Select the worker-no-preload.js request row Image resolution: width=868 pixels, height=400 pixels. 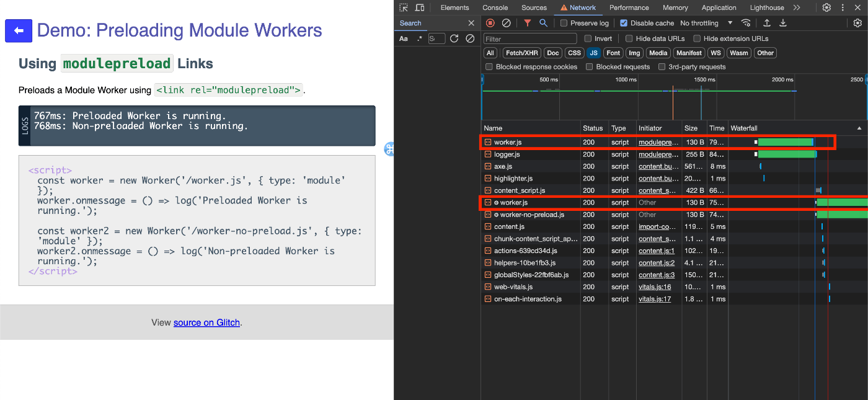click(674, 215)
